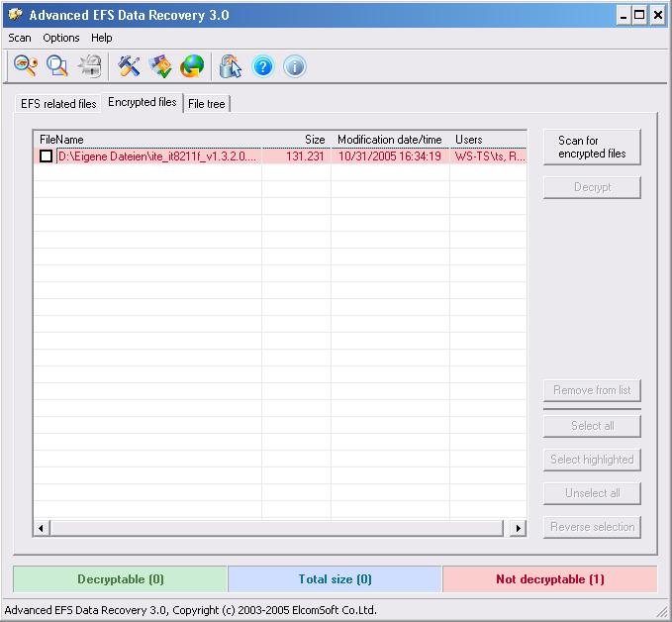Click Scan for encrypted files button
The height and width of the screenshot is (622, 672).
592,147
